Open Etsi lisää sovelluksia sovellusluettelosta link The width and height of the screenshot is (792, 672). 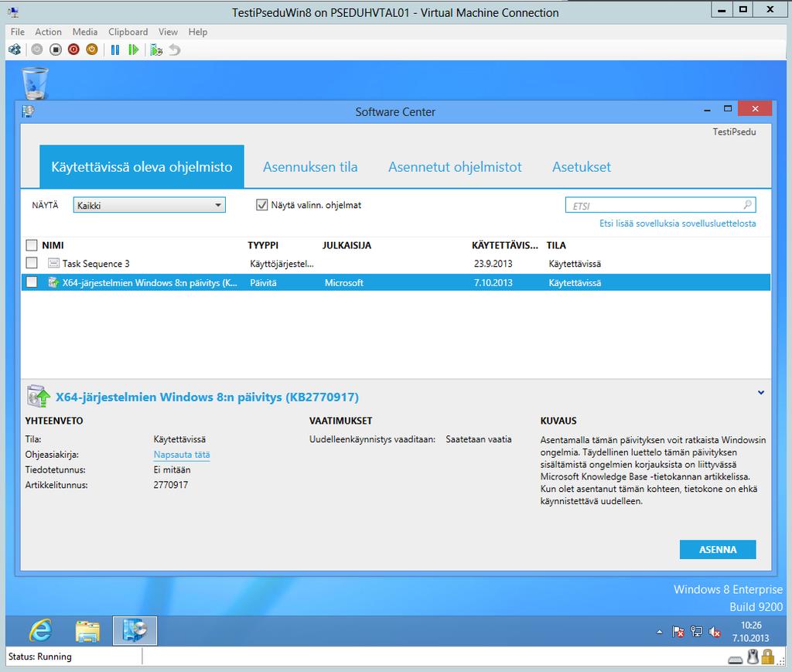[x=678, y=223]
